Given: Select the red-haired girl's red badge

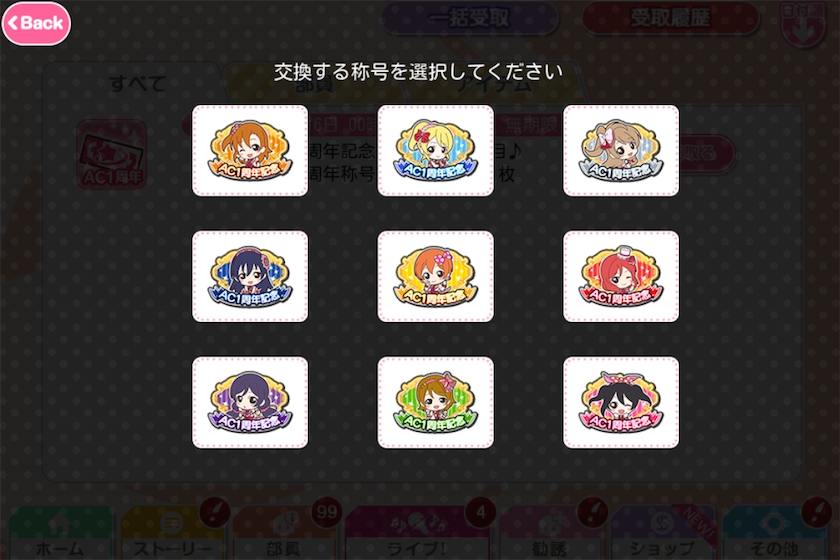Looking at the screenshot, I should [x=621, y=277].
